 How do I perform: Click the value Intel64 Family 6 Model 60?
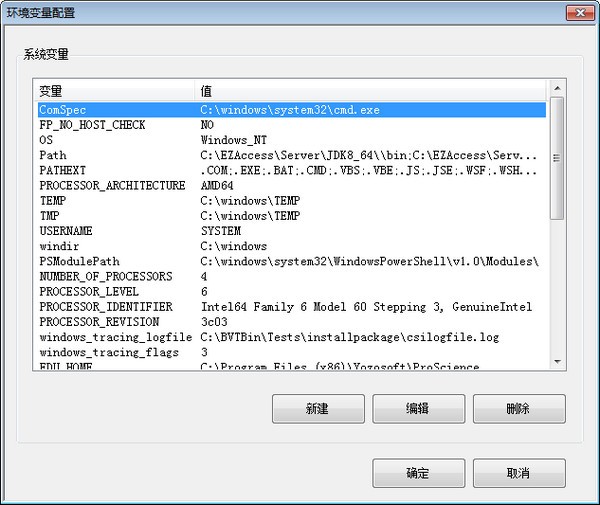(366, 307)
